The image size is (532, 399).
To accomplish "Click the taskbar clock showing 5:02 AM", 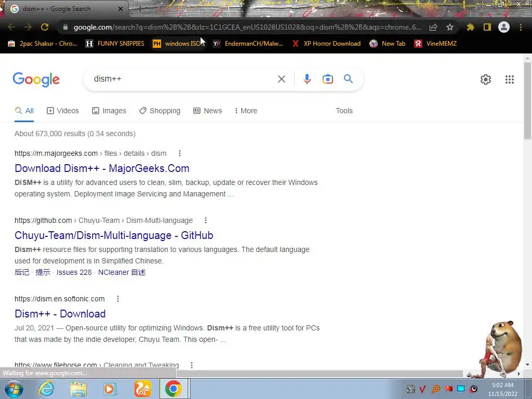I will pos(503,389).
